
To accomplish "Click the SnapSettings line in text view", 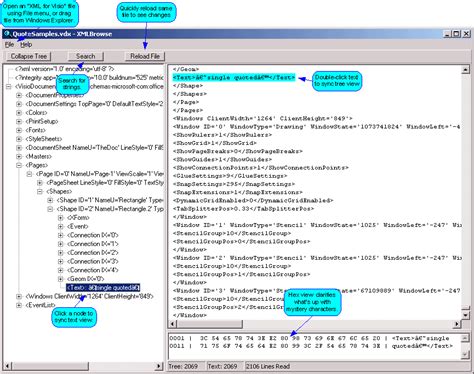I will [x=234, y=184].
